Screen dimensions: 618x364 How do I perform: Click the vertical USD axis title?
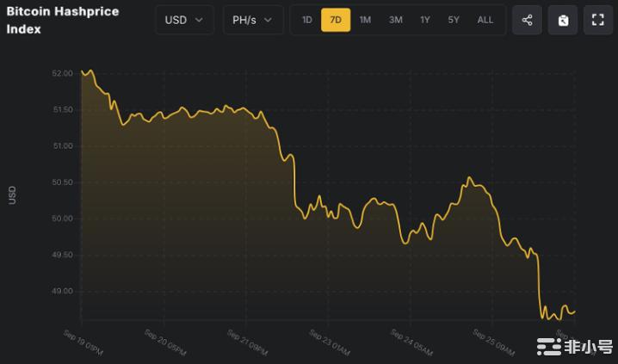(x=12, y=195)
